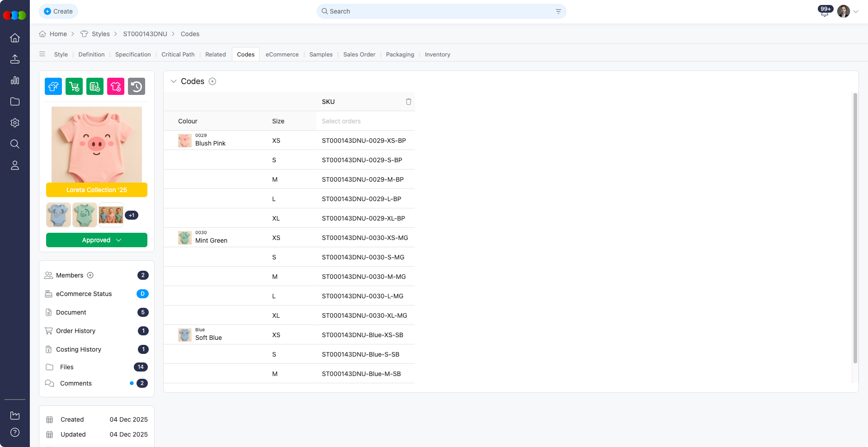Add a new code with plus icon
868x447 pixels.
pyautogui.click(x=212, y=81)
